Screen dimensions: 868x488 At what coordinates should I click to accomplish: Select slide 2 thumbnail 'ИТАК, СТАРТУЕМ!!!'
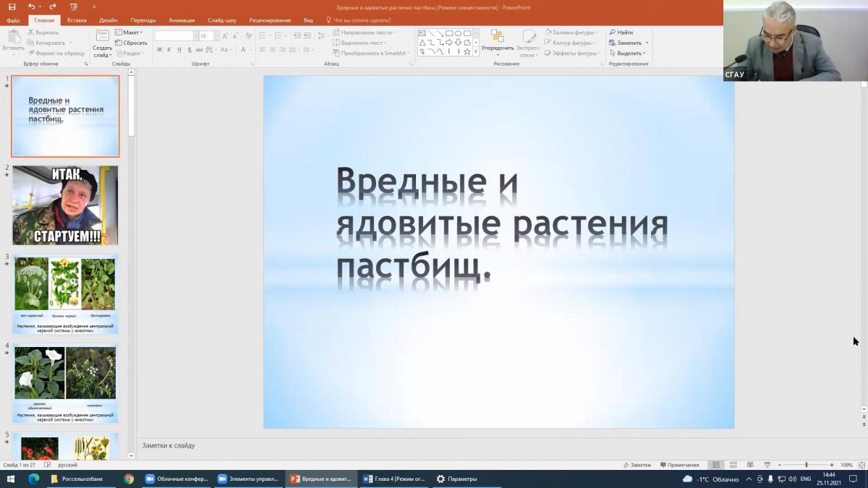click(65, 205)
